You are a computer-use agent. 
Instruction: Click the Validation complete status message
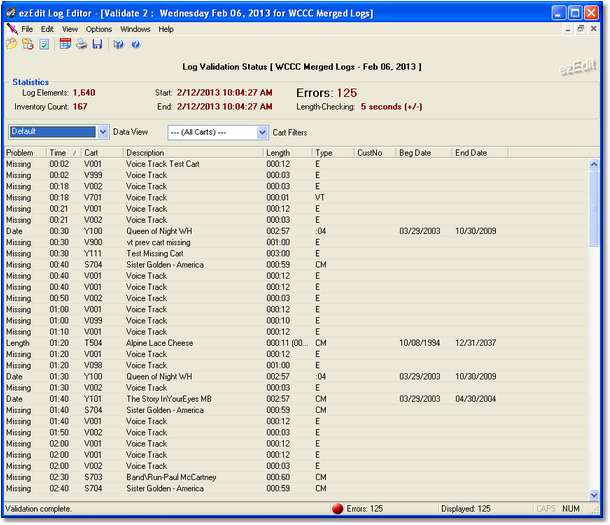pyautogui.click(x=38, y=509)
